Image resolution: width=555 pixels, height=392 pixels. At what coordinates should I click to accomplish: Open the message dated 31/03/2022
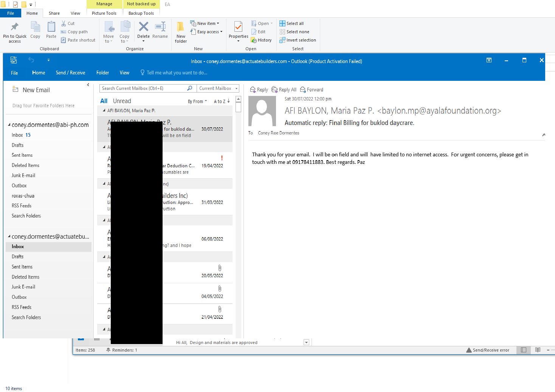(165, 202)
